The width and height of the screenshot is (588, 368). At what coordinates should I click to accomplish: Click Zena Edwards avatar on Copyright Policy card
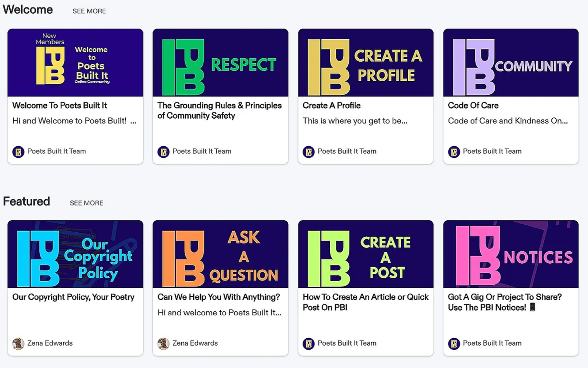(x=18, y=343)
